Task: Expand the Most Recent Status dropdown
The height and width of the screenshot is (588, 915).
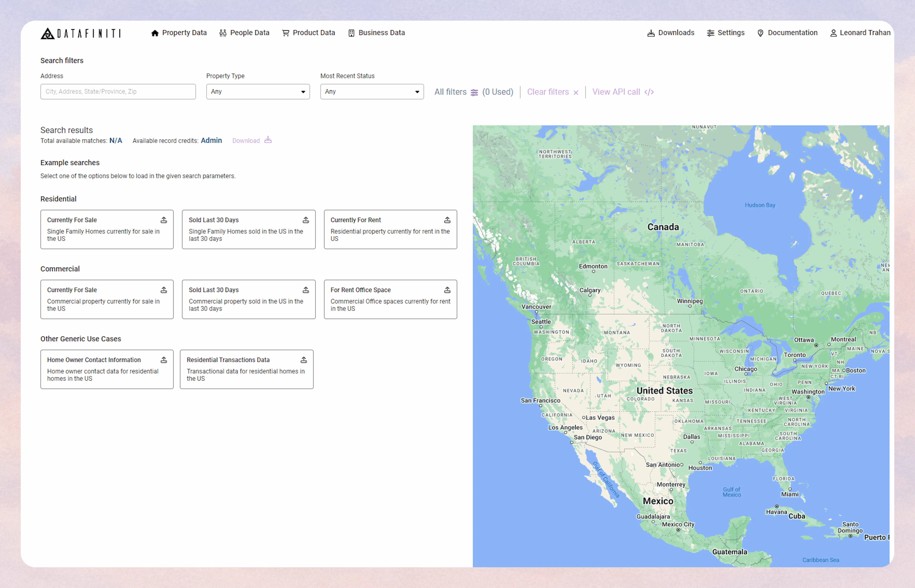Action: coord(372,91)
